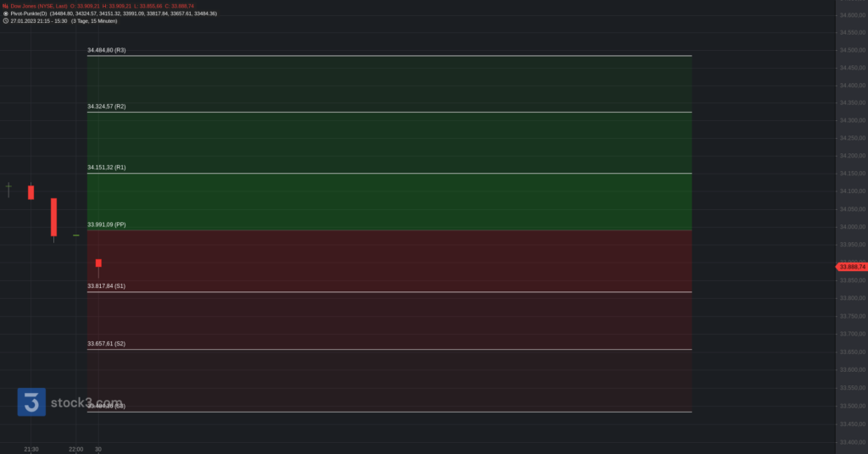Click the 22:00 time axis label
The height and width of the screenshot is (454, 868).
(75, 449)
